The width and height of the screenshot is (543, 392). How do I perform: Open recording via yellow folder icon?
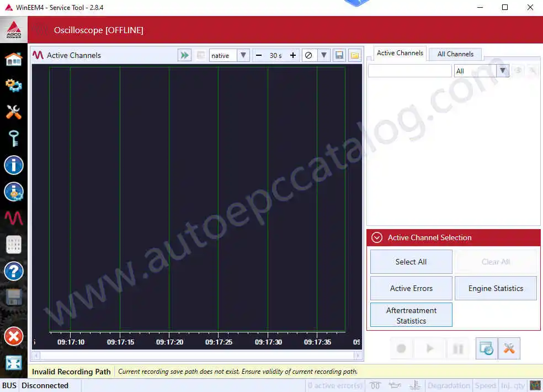click(355, 55)
